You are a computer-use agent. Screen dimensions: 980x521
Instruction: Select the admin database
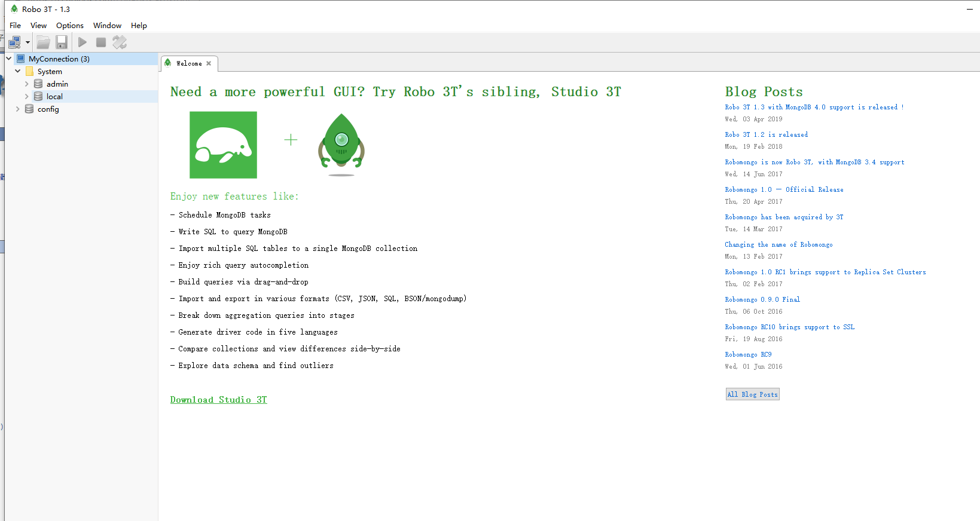(57, 84)
